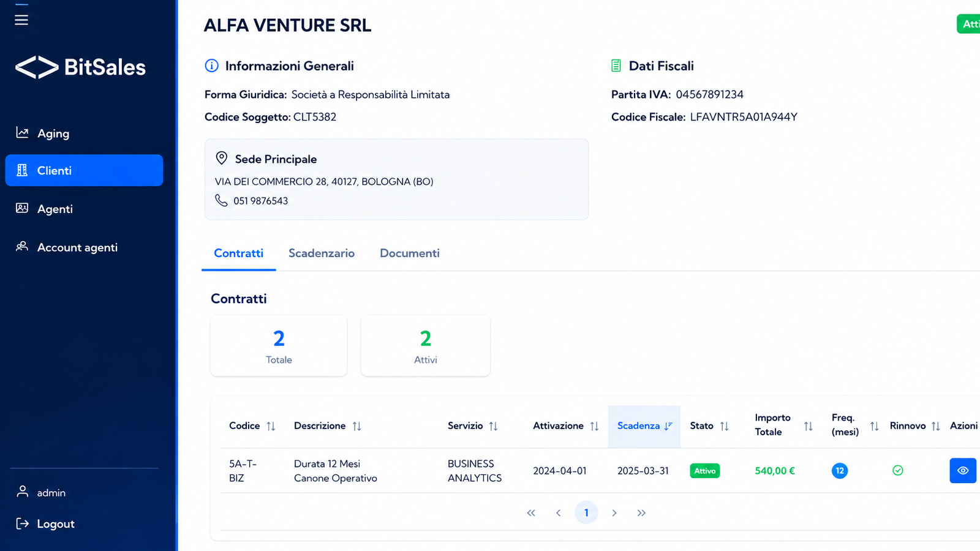
Task: Switch to the Scadenzario tab
Action: (x=322, y=253)
